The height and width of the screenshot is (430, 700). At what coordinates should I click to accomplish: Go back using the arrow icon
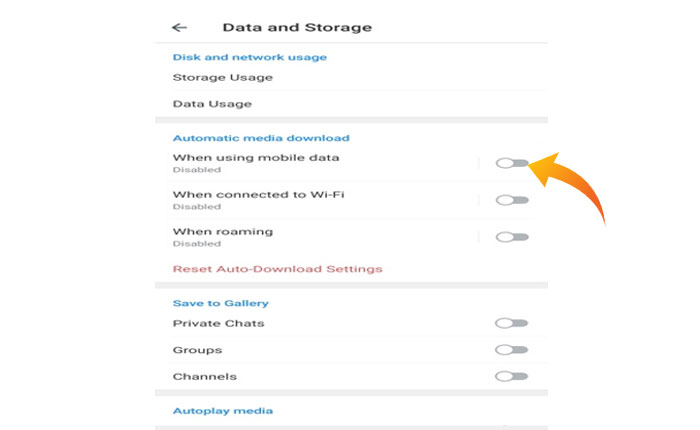(180, 28)
